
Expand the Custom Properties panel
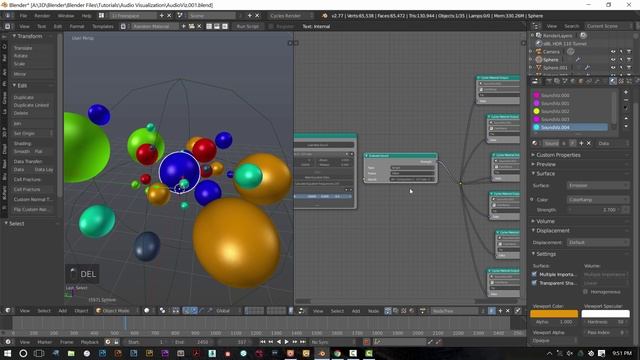coord(558,155)
